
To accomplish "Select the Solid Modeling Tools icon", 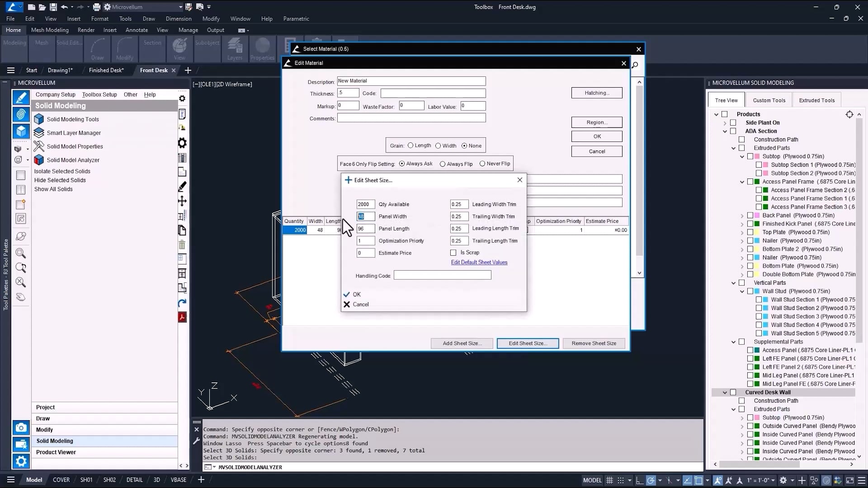I will point(39,119).
